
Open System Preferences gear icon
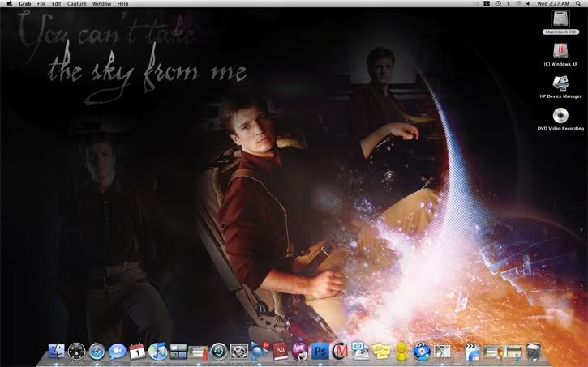point(239,352)
